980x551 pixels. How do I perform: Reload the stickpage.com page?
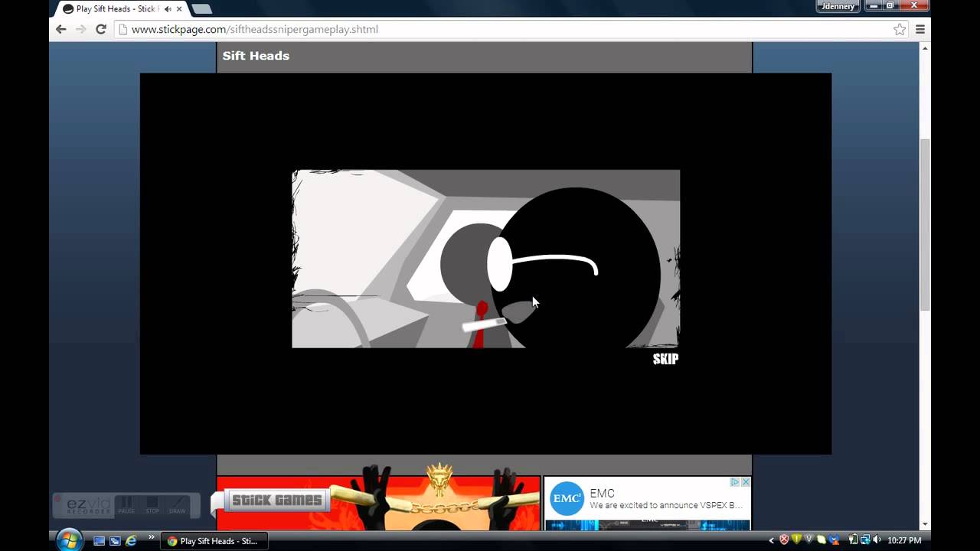(100, 29)
